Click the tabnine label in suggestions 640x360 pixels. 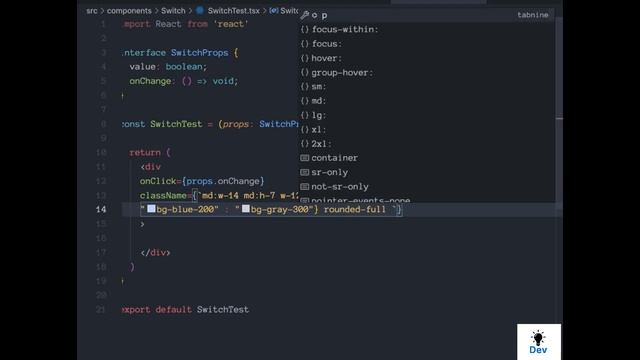533,15
